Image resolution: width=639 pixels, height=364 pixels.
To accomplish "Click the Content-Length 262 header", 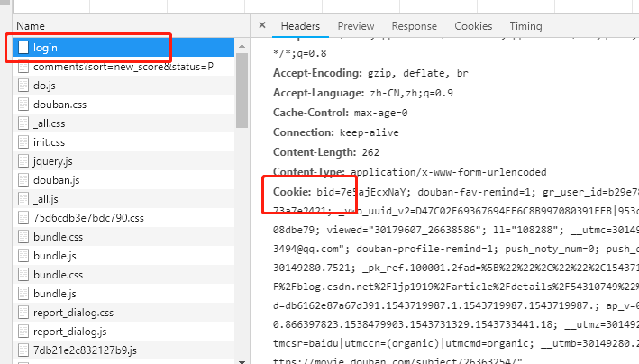I will 326,152.
